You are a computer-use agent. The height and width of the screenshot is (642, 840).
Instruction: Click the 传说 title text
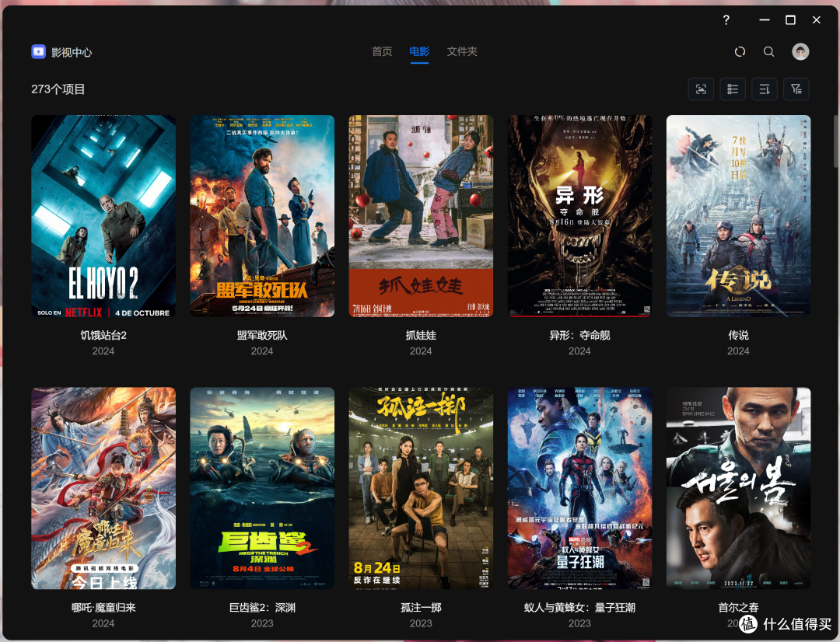738,335
